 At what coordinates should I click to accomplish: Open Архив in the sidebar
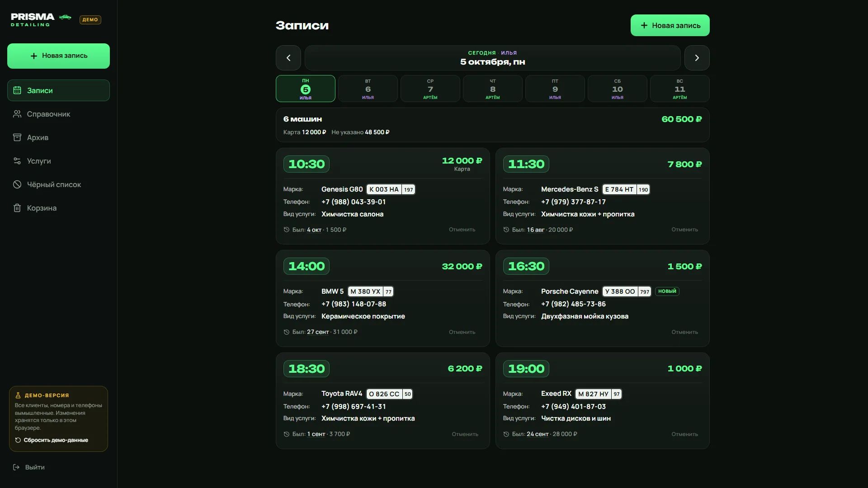pos(58,137)
